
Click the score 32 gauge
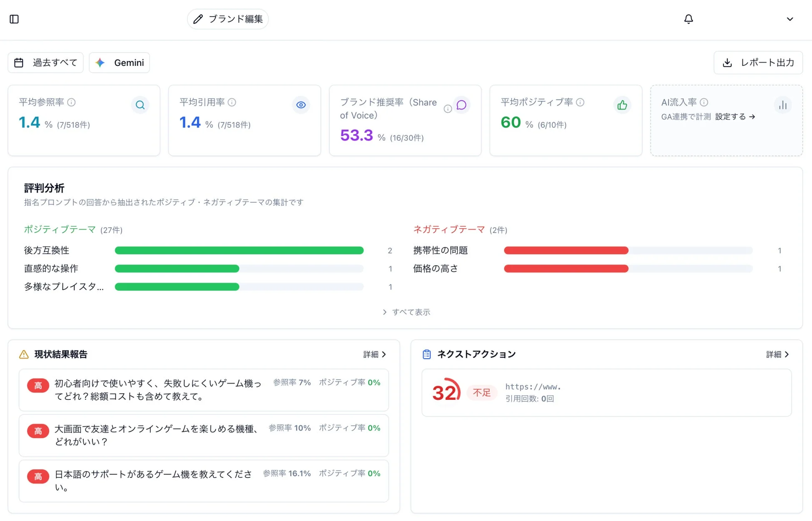point(446,392)
